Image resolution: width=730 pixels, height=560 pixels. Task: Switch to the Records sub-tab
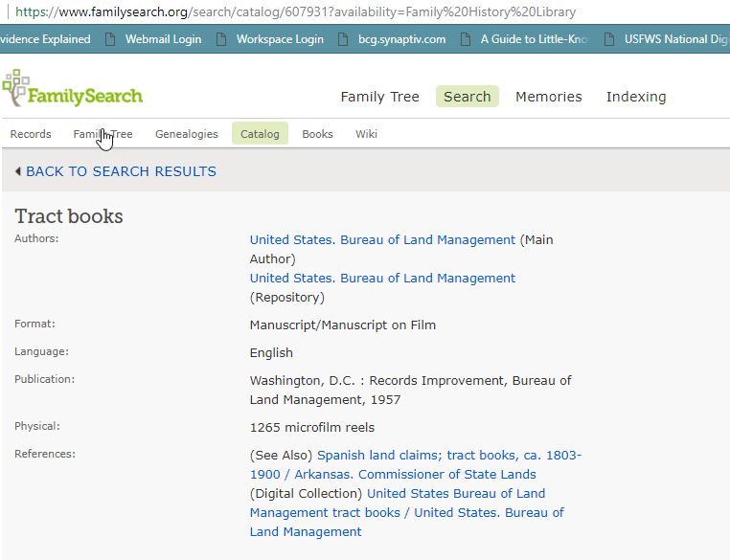[x=31, y=134]
